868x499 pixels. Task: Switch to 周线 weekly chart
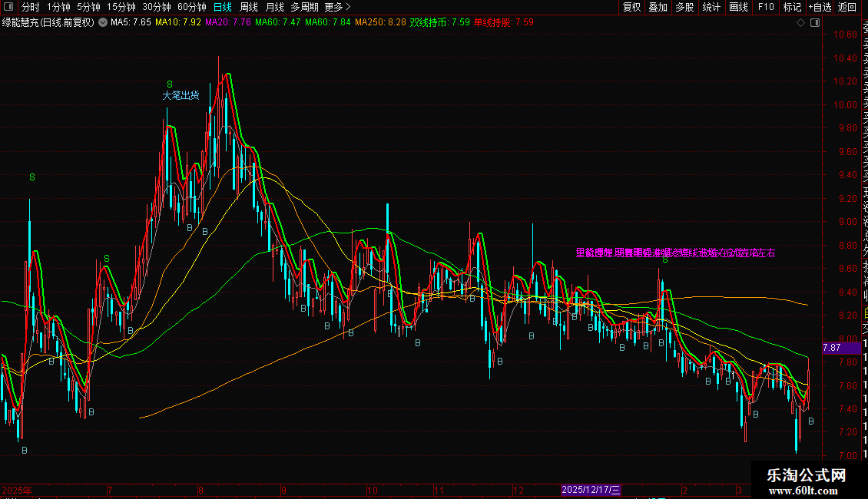249,7
